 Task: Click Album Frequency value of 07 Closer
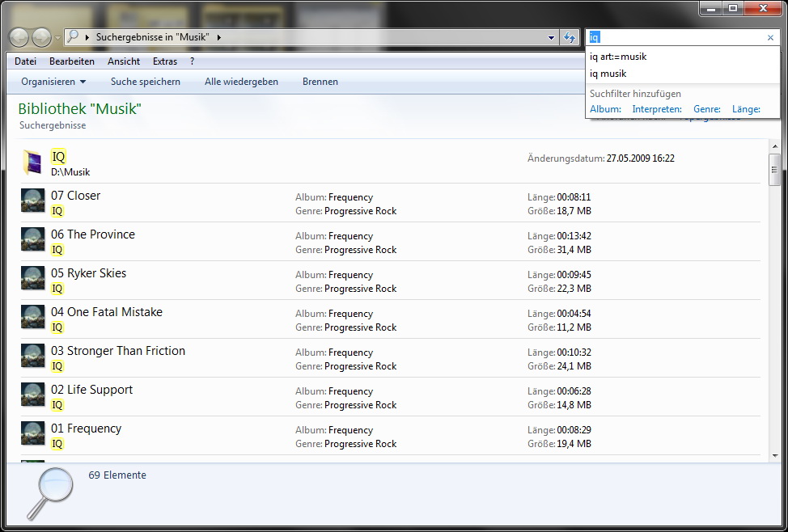tap(351, 197)
